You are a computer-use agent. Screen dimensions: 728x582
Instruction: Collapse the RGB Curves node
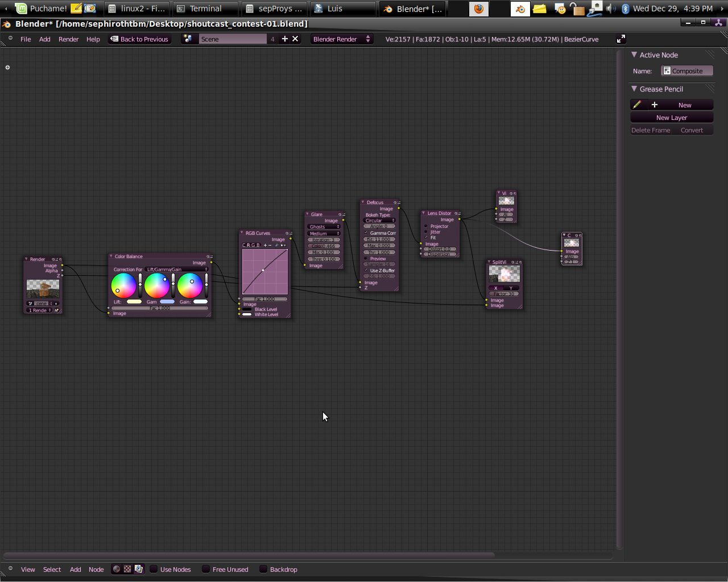(x=242, y=233)
